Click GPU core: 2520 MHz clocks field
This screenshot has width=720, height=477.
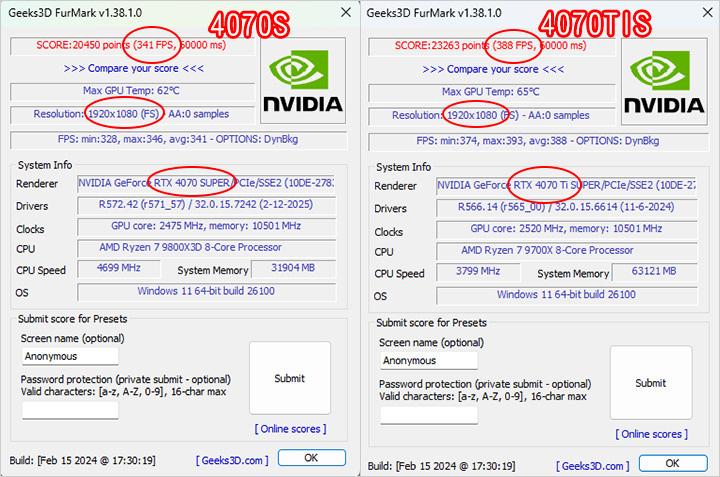(567, 229)
